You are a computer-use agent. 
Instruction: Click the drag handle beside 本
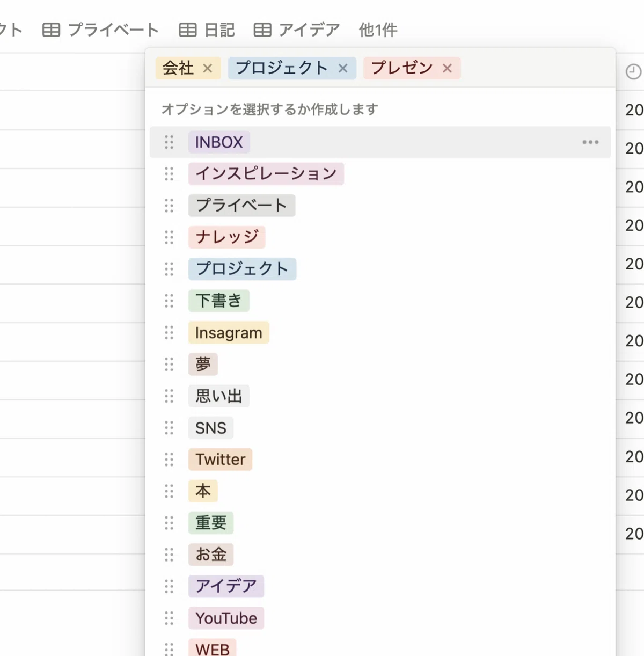(x=169, y=491)
